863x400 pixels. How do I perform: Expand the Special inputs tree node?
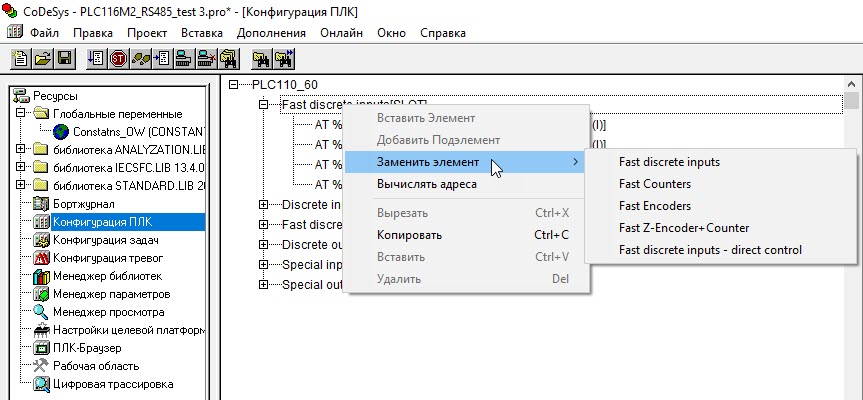pyautogui.click(x=264, y=265)
